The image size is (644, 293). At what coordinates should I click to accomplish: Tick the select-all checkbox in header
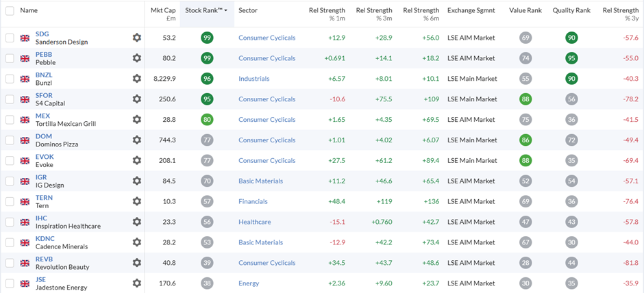pos(10,11)
